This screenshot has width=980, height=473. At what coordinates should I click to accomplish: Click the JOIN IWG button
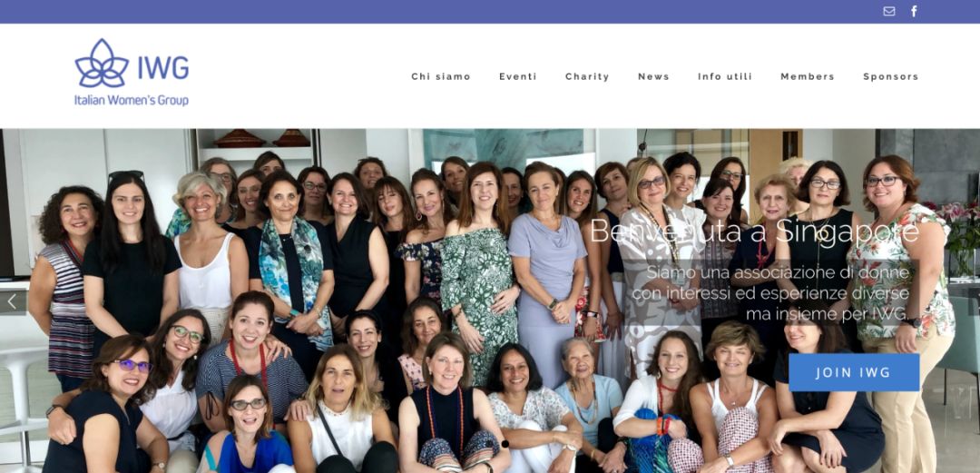854,372
